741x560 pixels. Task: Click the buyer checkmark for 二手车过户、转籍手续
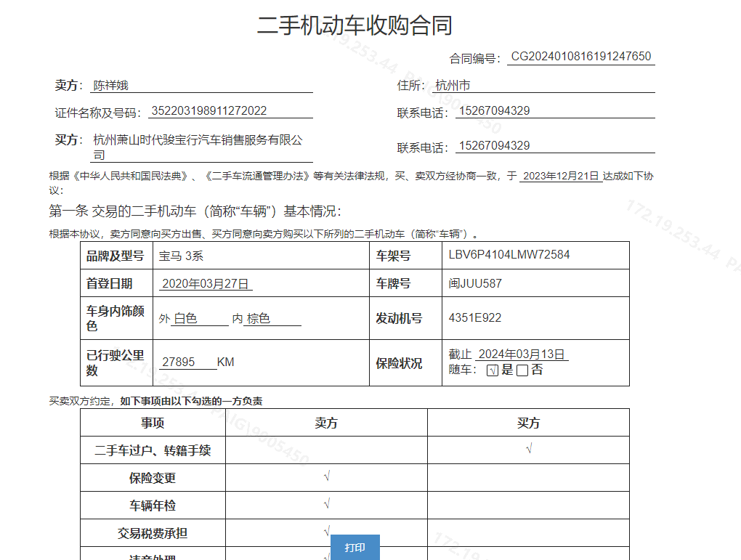pyautogui.click(x=529, y=448)
